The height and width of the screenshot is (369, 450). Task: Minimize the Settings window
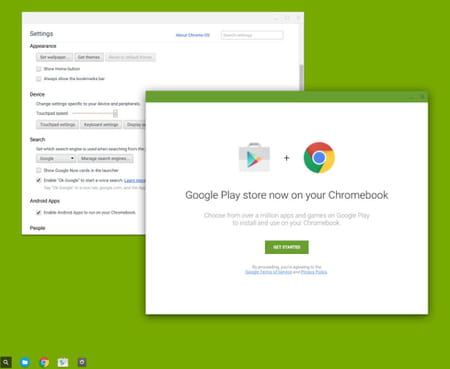276,18
